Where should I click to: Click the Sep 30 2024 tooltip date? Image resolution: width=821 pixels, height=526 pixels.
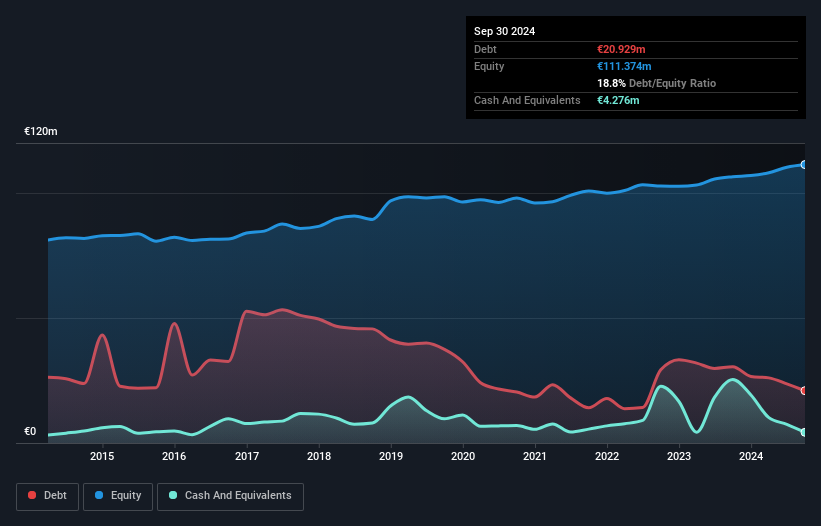(x=504, y=31)
